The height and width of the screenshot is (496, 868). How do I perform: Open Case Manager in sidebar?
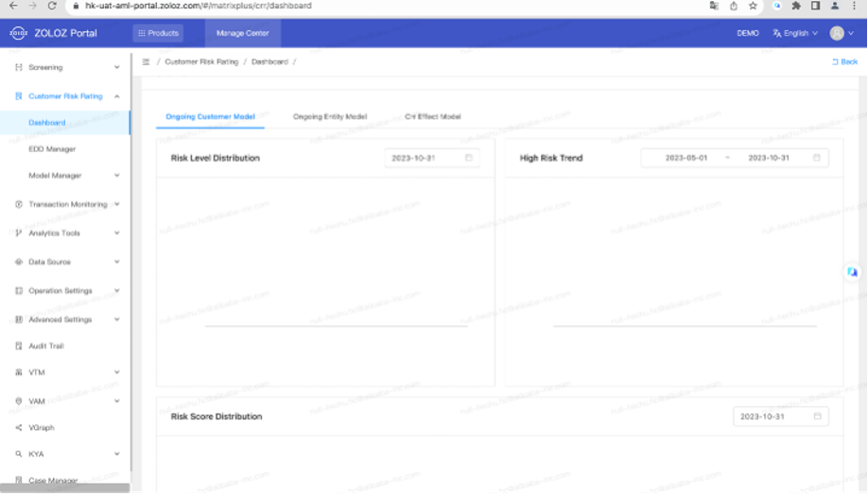click(x=53, y=481)
